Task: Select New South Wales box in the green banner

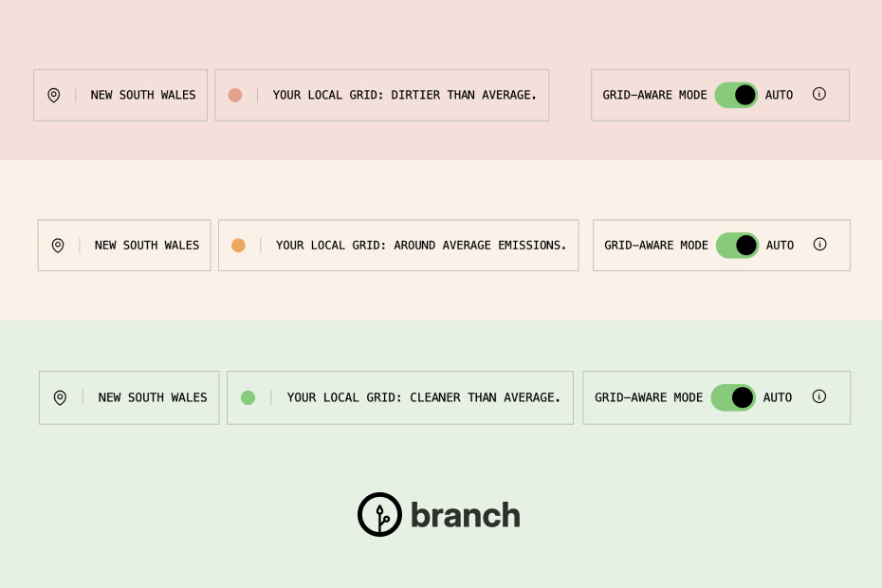Action: click(x=129, y=397)
